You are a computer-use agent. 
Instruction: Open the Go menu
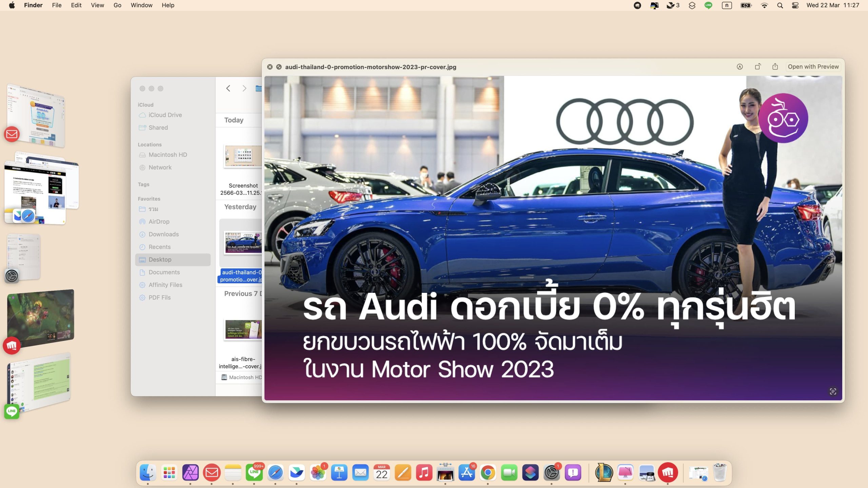tap(117, 5)
